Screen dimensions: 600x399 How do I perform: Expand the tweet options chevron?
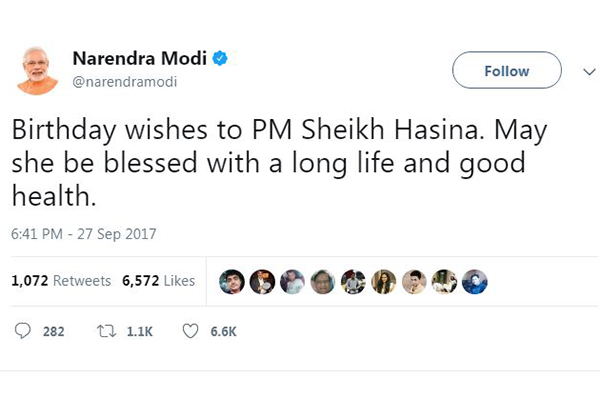[589, 72]
